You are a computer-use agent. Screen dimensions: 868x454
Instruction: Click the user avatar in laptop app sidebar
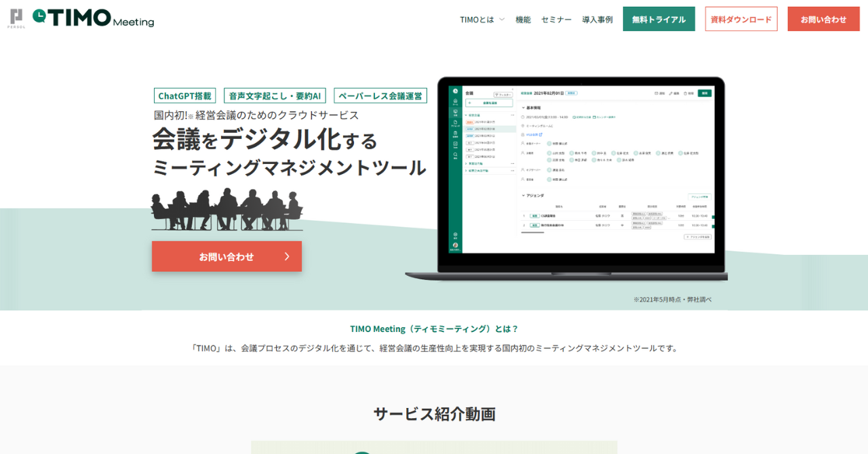[455, 245]
